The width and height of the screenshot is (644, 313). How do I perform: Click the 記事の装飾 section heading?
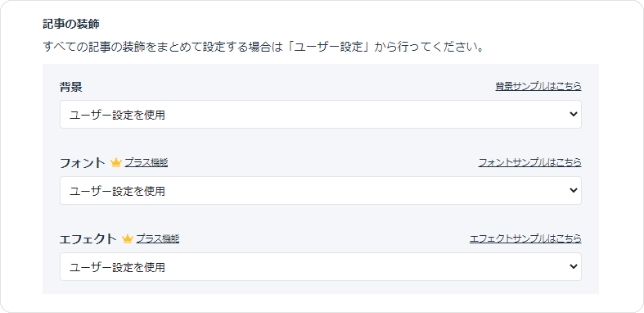pyautogui.click(x=71, y=25)
